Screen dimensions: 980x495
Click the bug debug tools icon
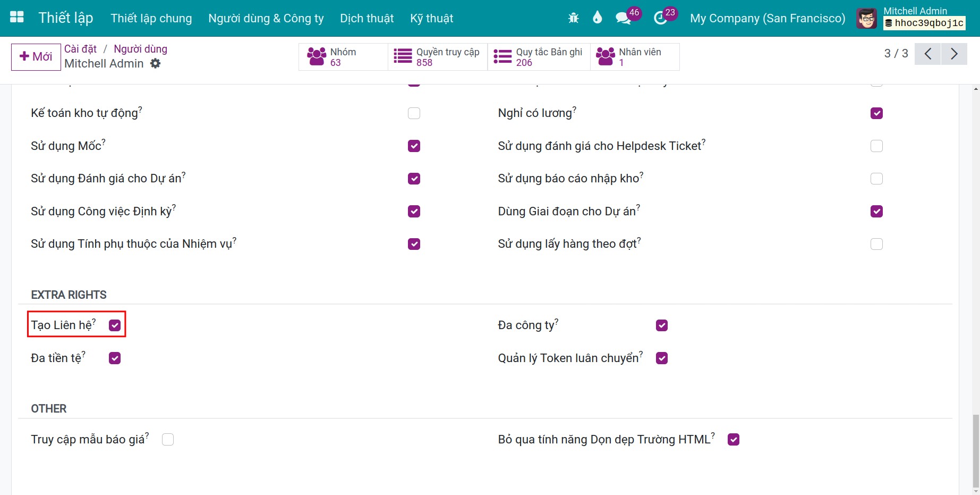pyautogui.click(x=573, y=18)
